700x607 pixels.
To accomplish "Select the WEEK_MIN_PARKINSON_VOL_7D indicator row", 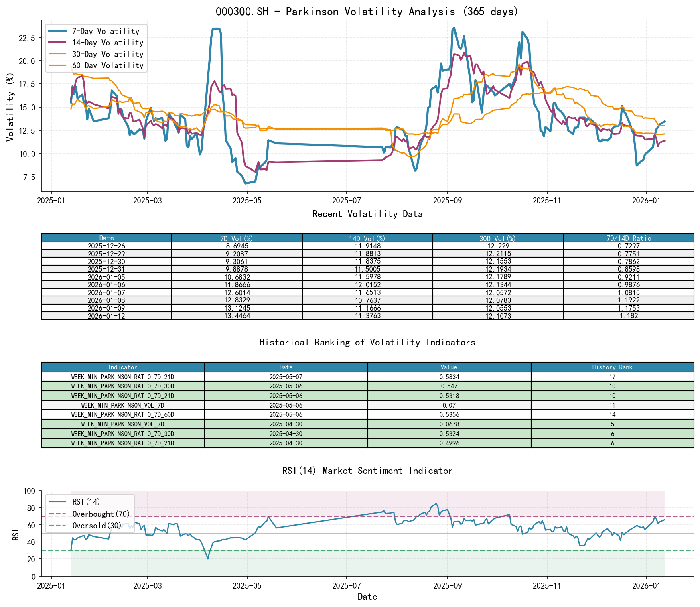I will (x=123, y=405).
